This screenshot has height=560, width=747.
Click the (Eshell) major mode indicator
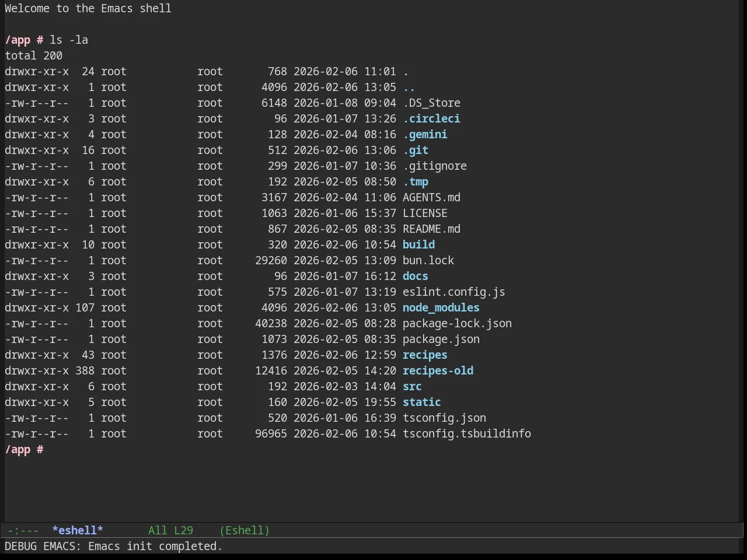point(245,530)
